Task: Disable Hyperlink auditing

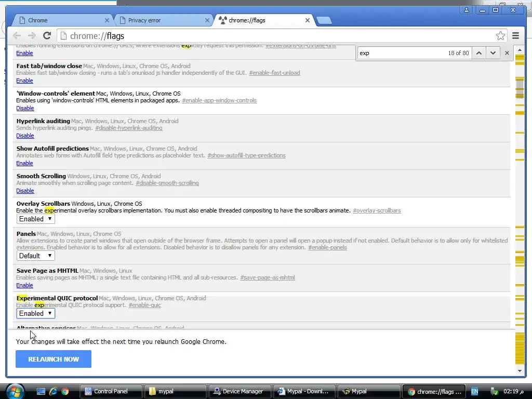Action: point(25,136)
